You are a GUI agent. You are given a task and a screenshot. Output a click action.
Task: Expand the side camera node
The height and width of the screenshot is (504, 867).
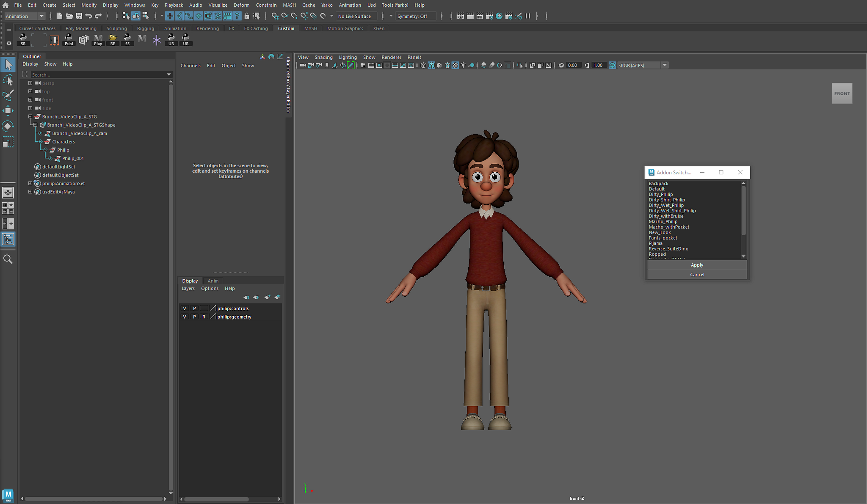tap(30, 108)
